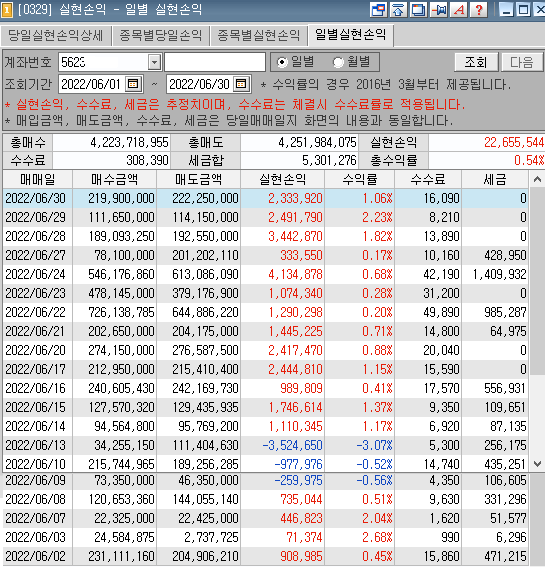Click total fee value 308,390
This screenshot has height=567, width=545.
(x=147, y=160)
